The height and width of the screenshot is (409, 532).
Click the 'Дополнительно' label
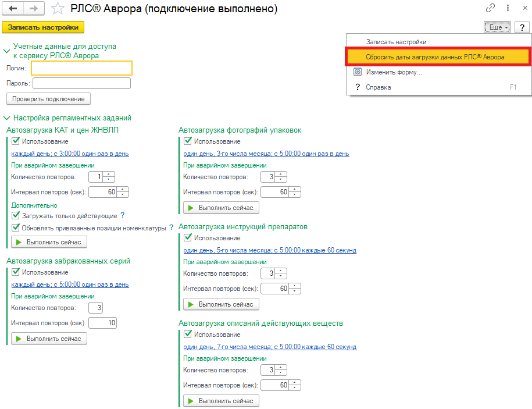click(34, 205)
